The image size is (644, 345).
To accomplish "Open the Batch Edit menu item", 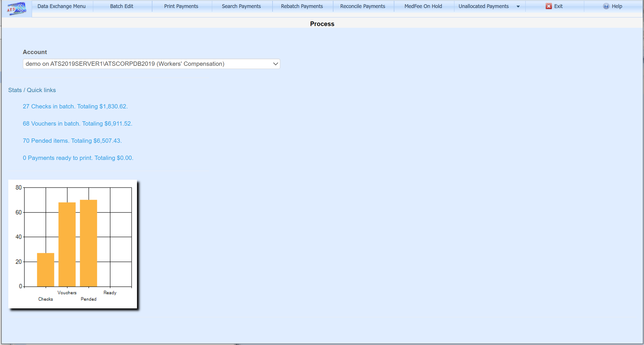I will coord(122,6).
